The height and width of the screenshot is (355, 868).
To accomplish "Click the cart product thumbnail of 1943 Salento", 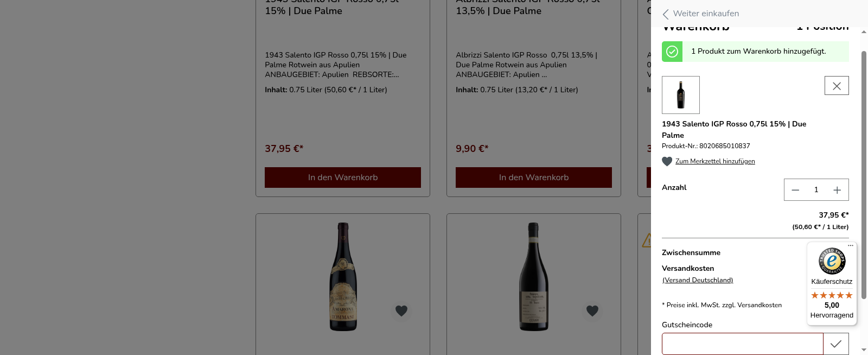I will pos(681,95).
